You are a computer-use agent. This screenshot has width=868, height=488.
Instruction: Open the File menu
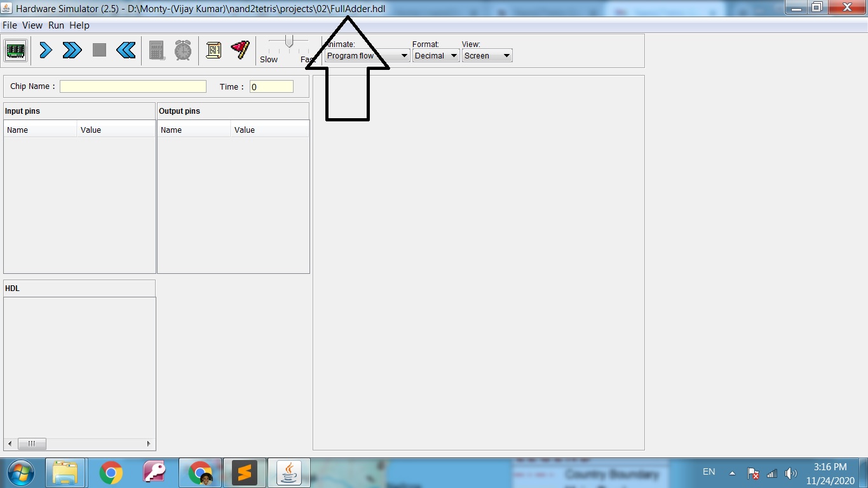pyautogui.click(x=10, y=25)
